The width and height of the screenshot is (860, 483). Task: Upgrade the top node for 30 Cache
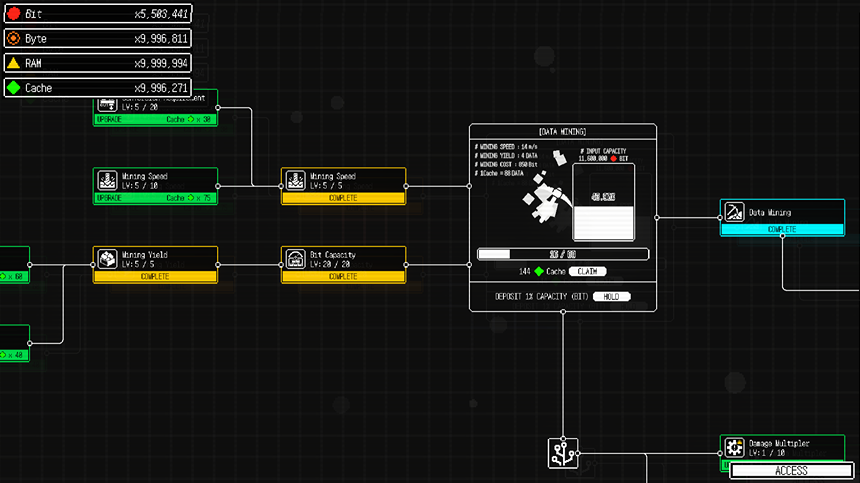pyautogui.click(x=155, y=119)
